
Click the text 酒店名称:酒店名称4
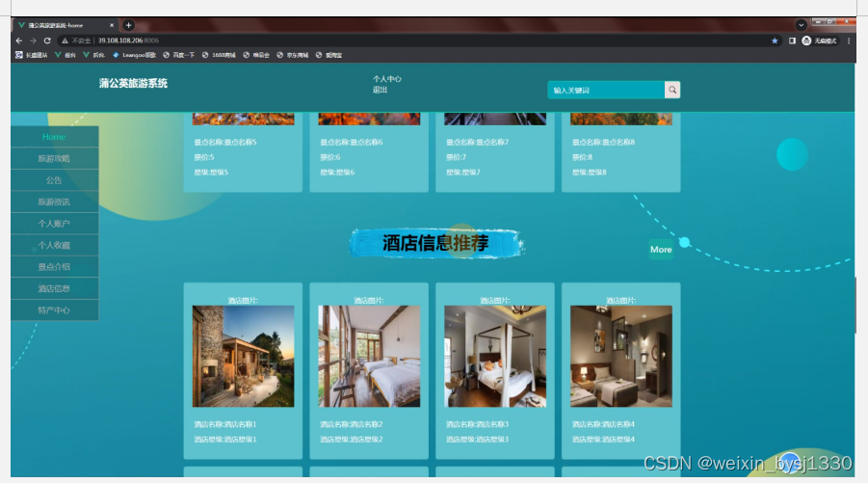(x=603, y=424)
